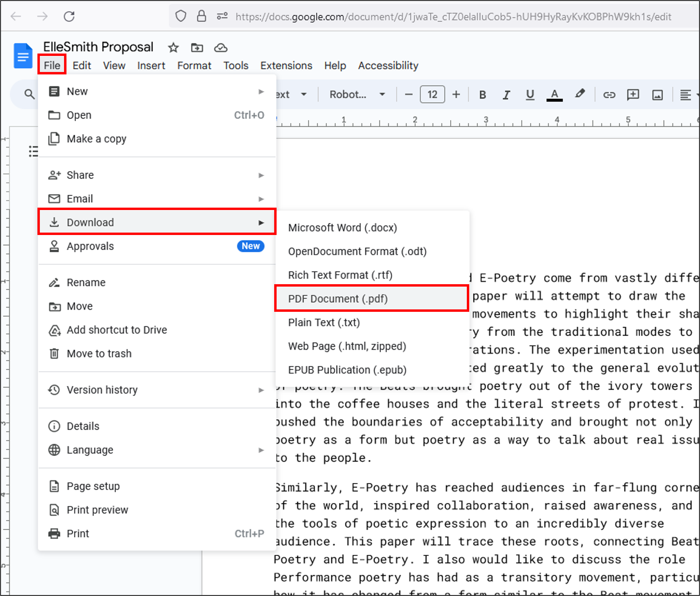Click the move to folder icon
The width and height of the screenshot is (700, 596).
197,48
